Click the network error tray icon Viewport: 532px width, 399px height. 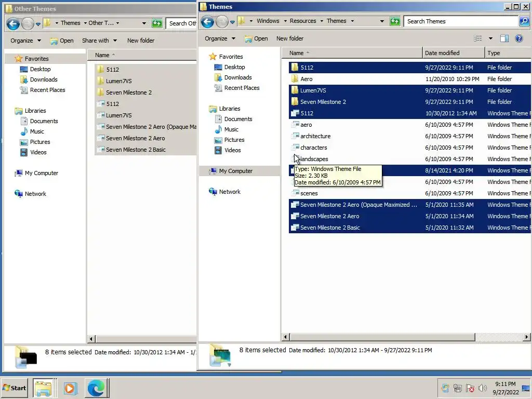pyautogui.click(x=470, y=388)
